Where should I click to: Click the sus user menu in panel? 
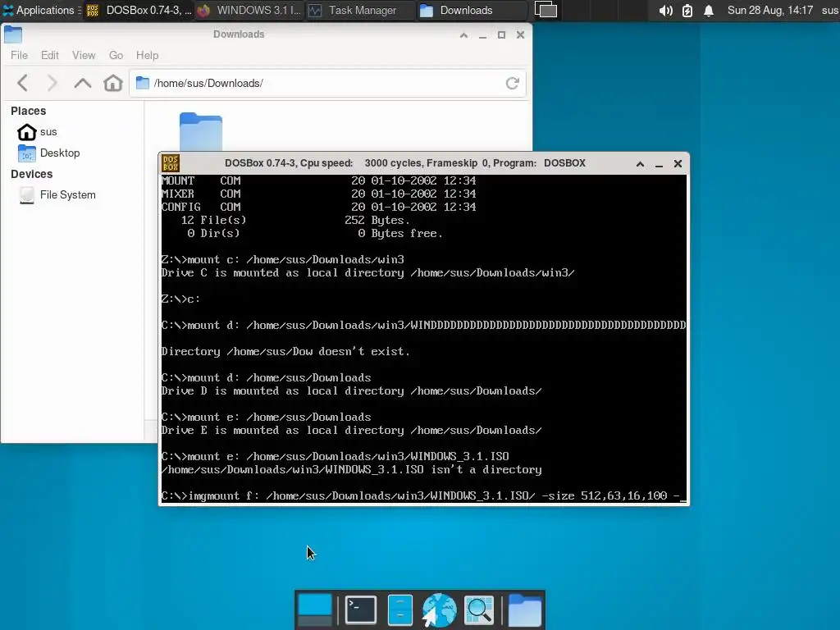830,10
